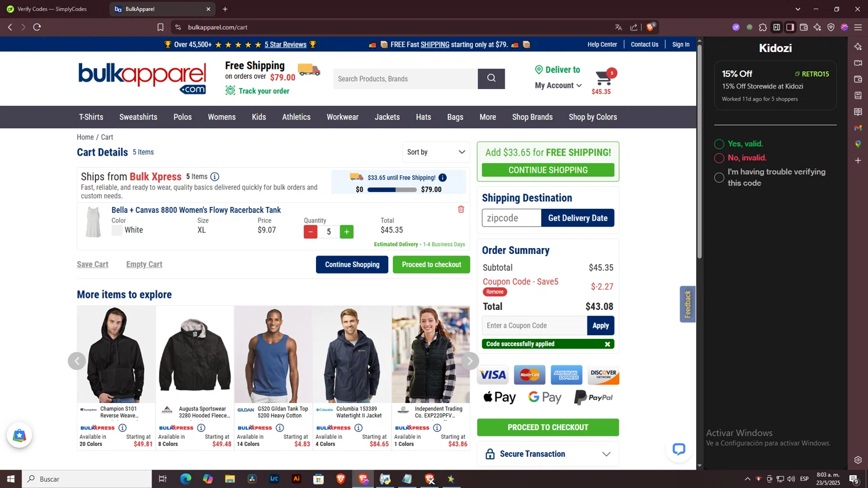Click the free shipping progress bar
868x488 pixels.
point(392,190)
